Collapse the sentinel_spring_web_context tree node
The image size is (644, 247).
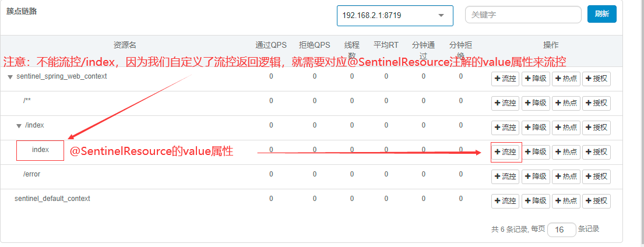[x=10, y=77]
